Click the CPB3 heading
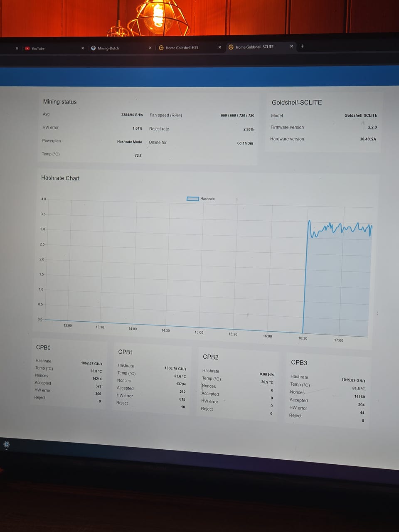The height and width of the screenshot is (532, 399). pyautogui.click(x=299, y=362)
